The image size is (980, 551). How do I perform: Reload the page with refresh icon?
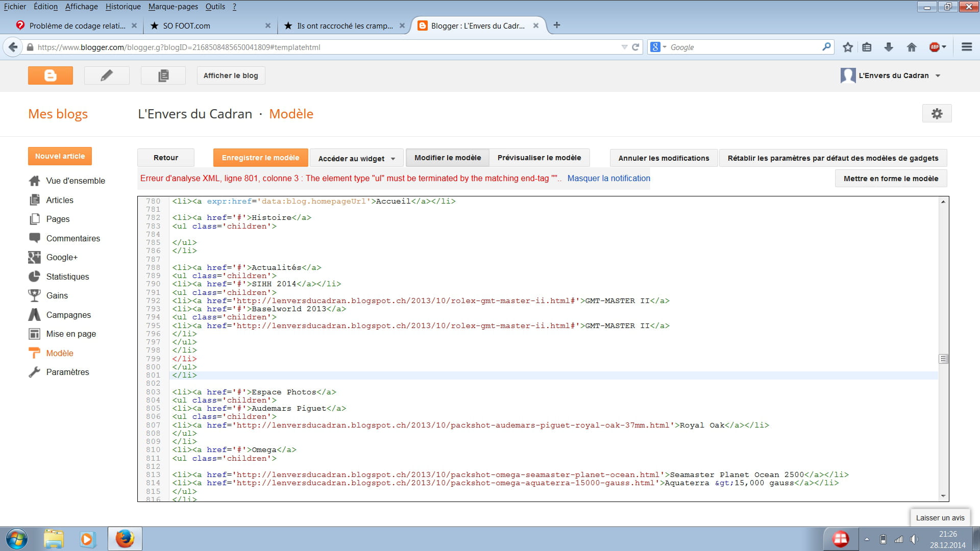pos(635,47)
